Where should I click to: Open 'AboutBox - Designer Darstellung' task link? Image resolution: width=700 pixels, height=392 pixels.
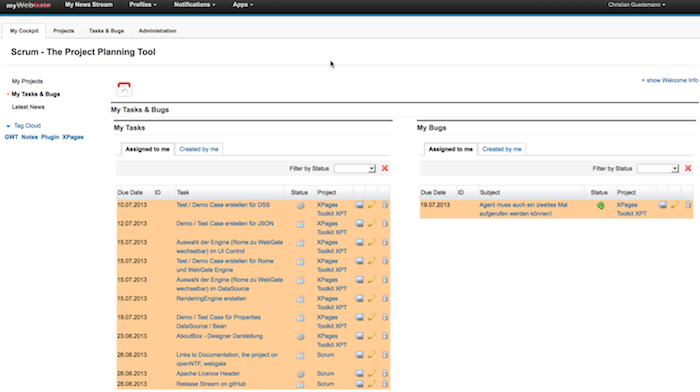pos(220,336)
